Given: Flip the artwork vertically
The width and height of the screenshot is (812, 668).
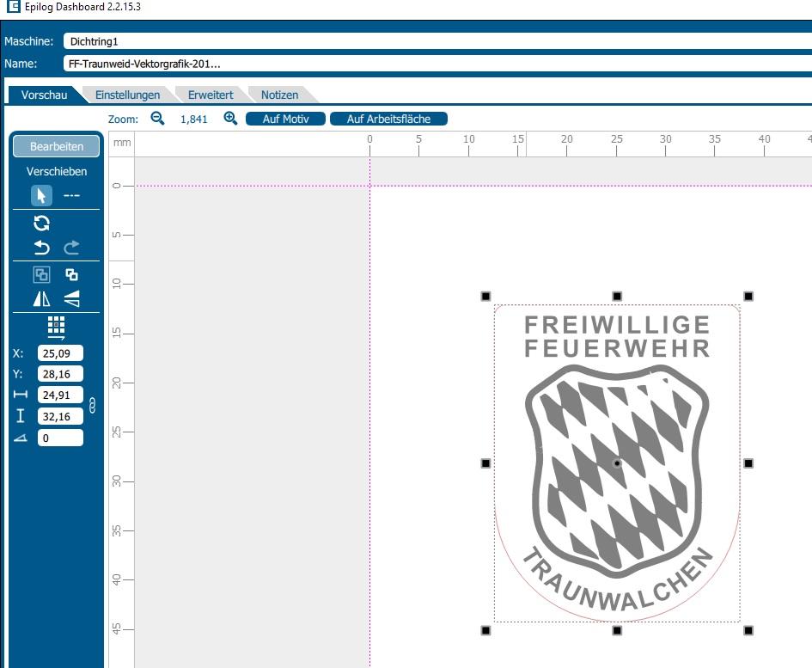Looking at the screenshot, I should [72, 298].
